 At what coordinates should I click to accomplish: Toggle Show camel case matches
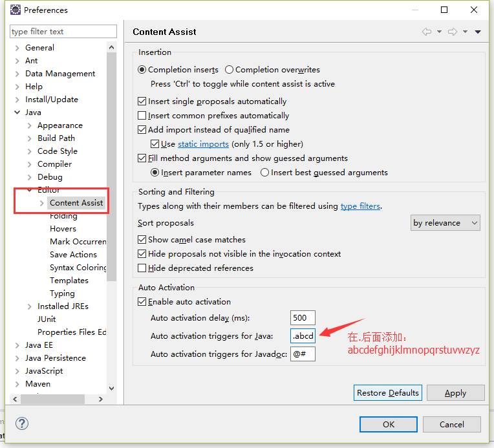[x=142, y=239]
